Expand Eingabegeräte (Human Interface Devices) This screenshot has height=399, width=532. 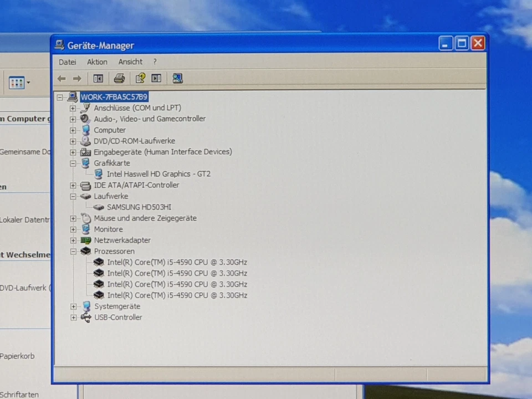tap(73, 152)
